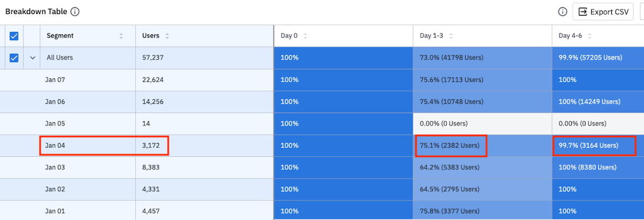The height and width of the screenshot is (220, 644).
Task: Sort by Day 4-6 column arrows
Action: pos(590,36)
